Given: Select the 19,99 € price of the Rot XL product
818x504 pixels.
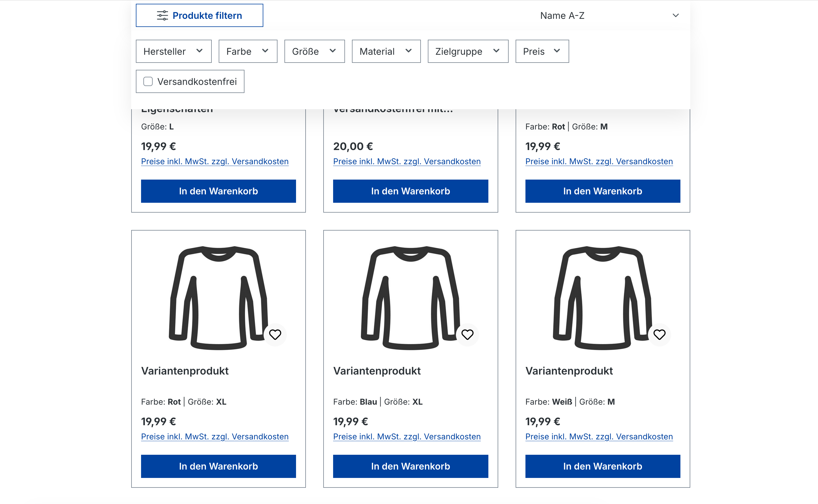Looking at the screenshot, I should coord(158,421).
